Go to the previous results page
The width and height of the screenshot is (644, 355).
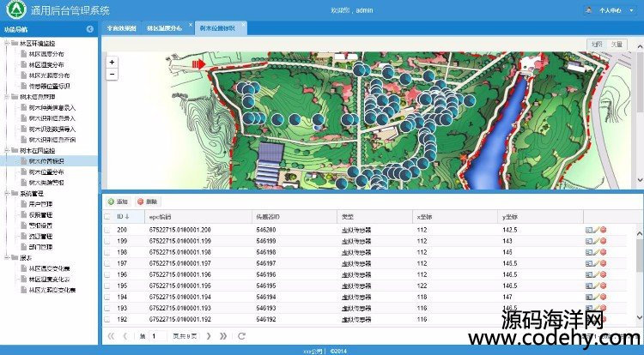(125, 336)
